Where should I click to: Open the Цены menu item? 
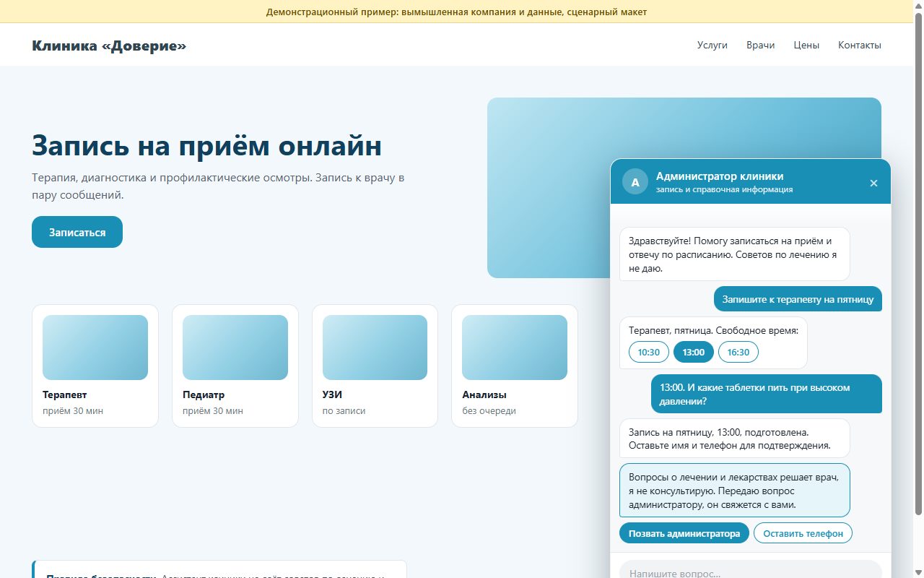click(806, 45)
